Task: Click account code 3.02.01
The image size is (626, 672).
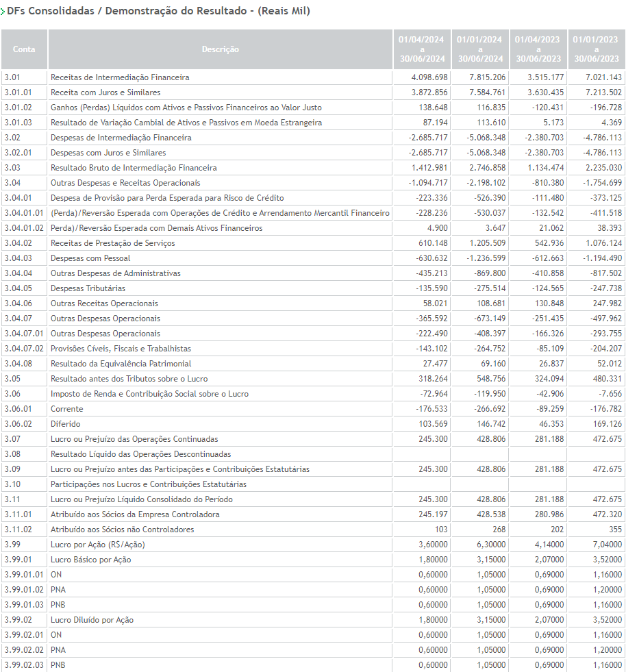Action: click(18, 153)
